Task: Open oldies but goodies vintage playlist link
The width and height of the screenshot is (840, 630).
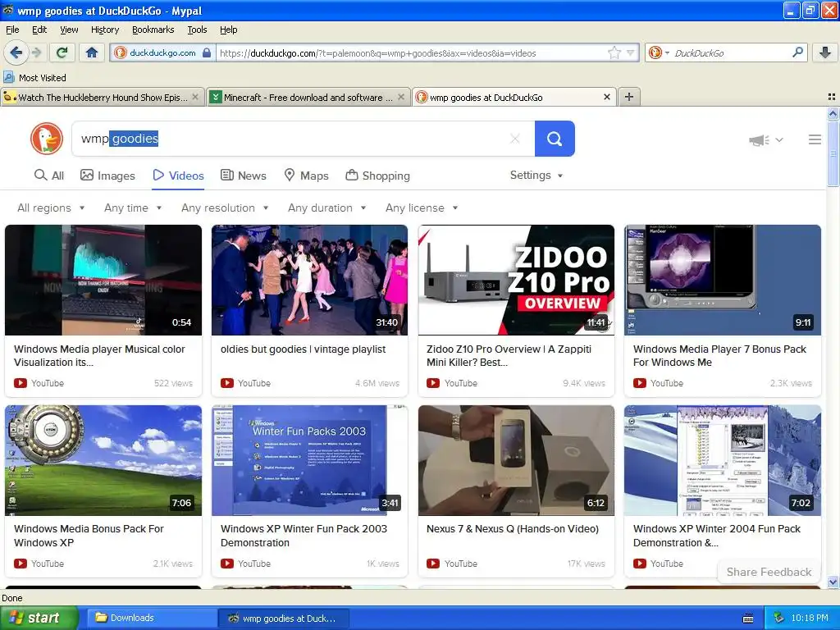Action: 303,349
